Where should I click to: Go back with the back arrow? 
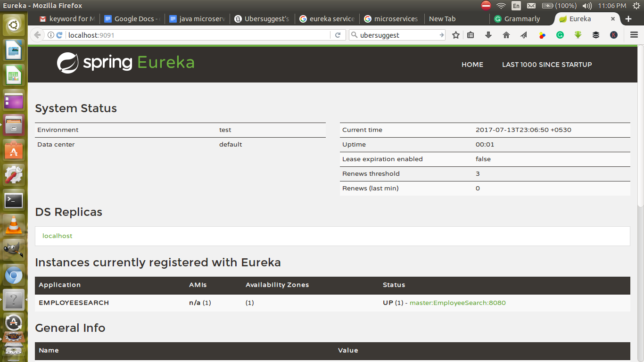[x=37, y=35]
